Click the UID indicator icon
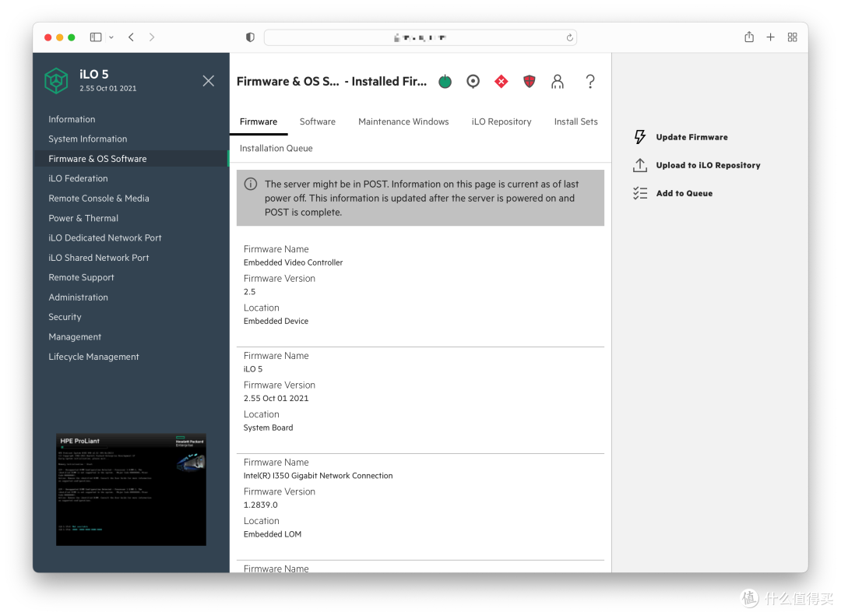Image resolution: width=841 pixels, height=616 pixels. [473, 81]
